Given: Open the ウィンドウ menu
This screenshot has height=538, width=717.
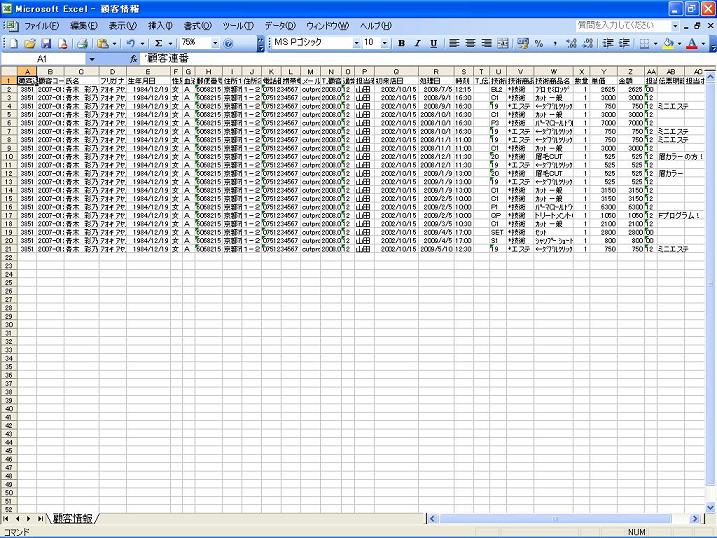Looking at the screenshot, I should point(327,26).
